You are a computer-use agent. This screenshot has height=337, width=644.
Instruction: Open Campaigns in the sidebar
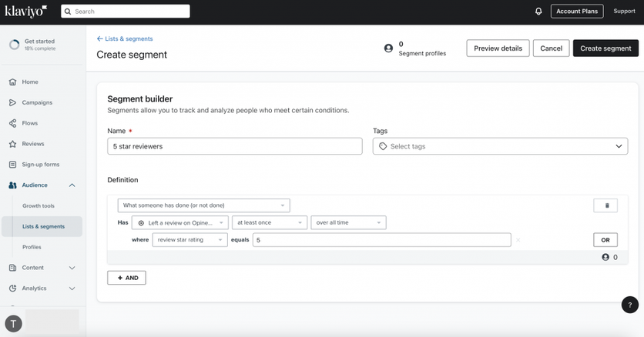coord(37,102)
